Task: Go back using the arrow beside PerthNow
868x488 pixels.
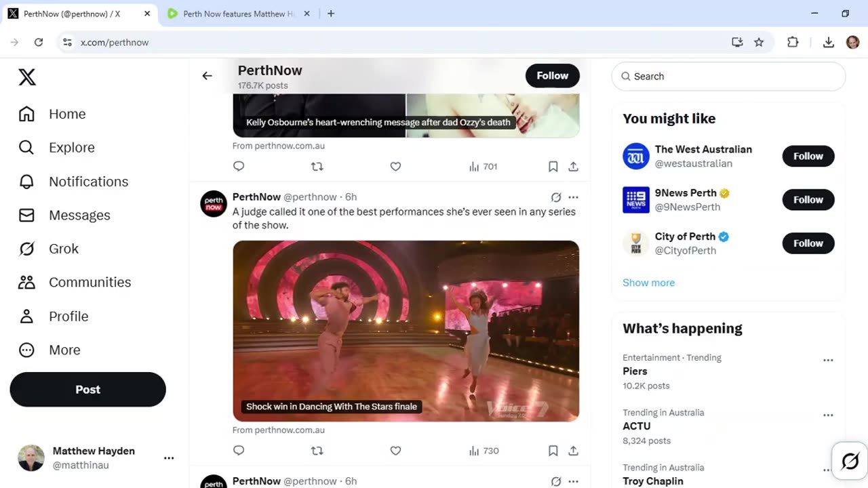Action: (x=207, y=76)
